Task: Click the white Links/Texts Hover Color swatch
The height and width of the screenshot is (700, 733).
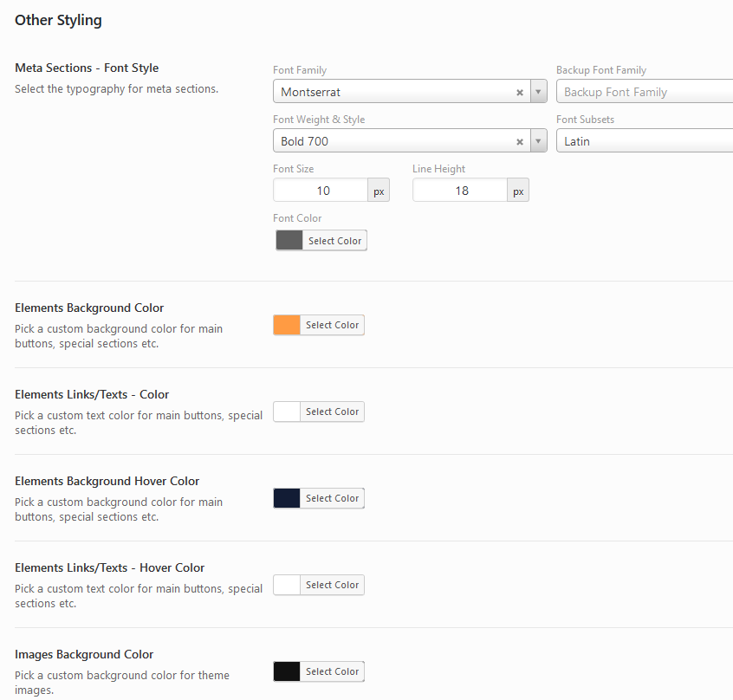Action: click(x=287, y=585)
